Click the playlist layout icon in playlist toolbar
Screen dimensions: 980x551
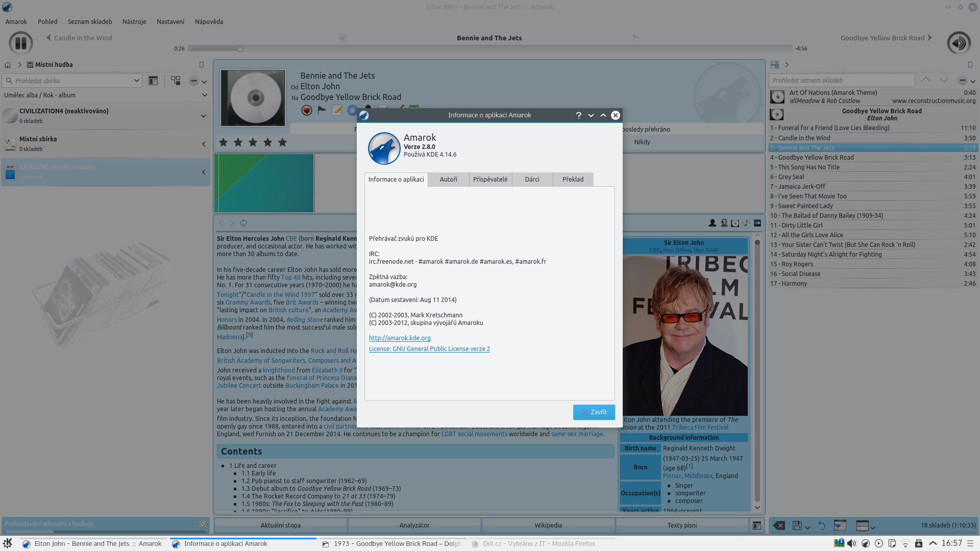(x=862, y=525)
